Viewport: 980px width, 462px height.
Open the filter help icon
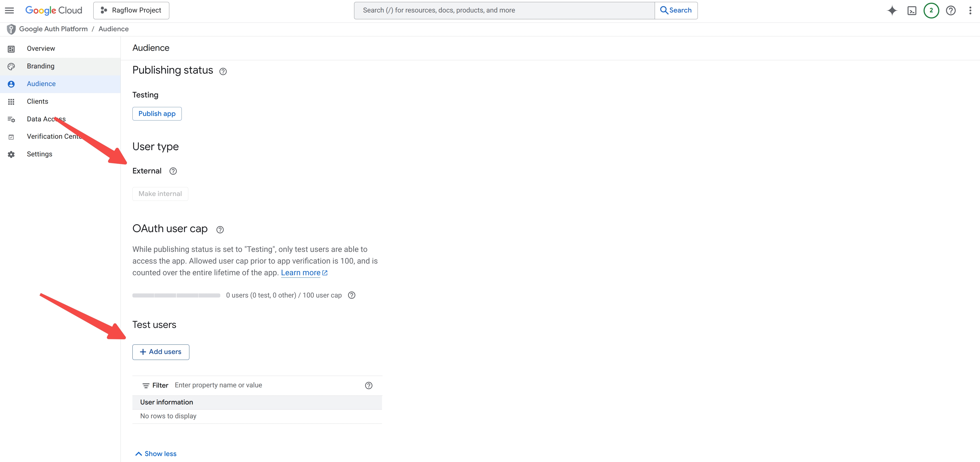369,385
